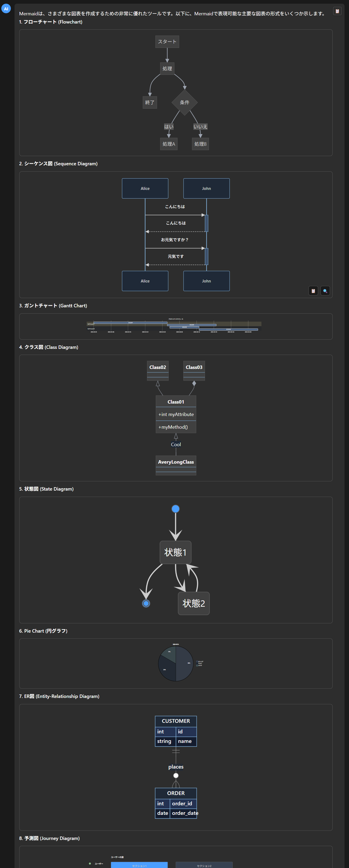
Task: Click the スタート node in the flowchart
Action: click(167, 42)
